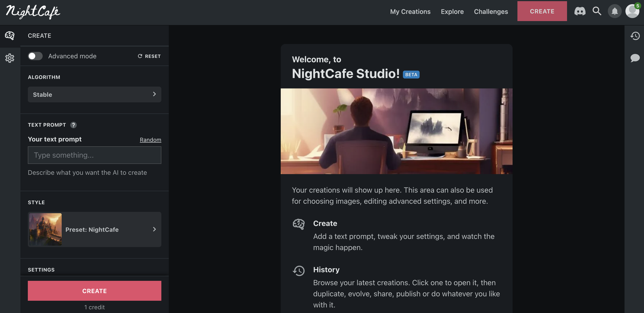Click the '1 credit' label

point(94,307)
